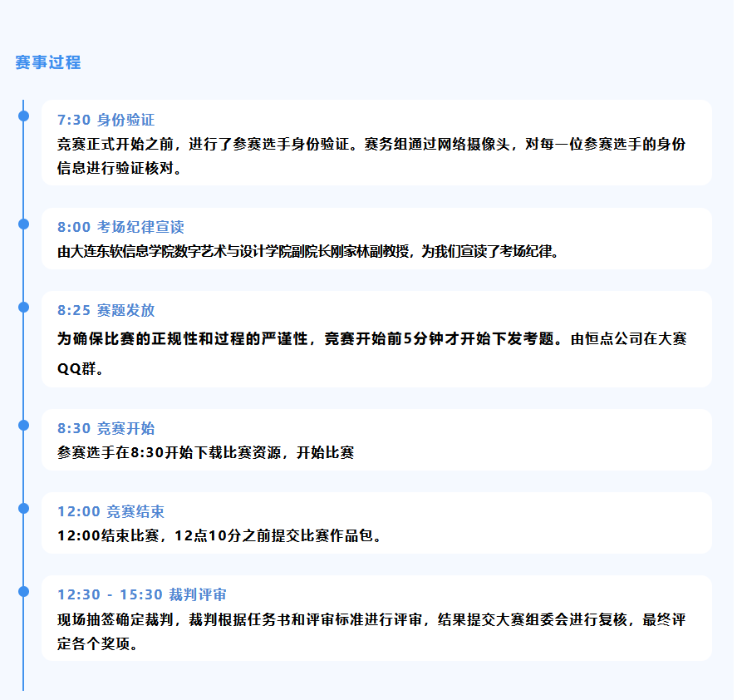
Task: Click the text 参赛选手在8:30开始下载比赛资源
Action: pos(205,452)
